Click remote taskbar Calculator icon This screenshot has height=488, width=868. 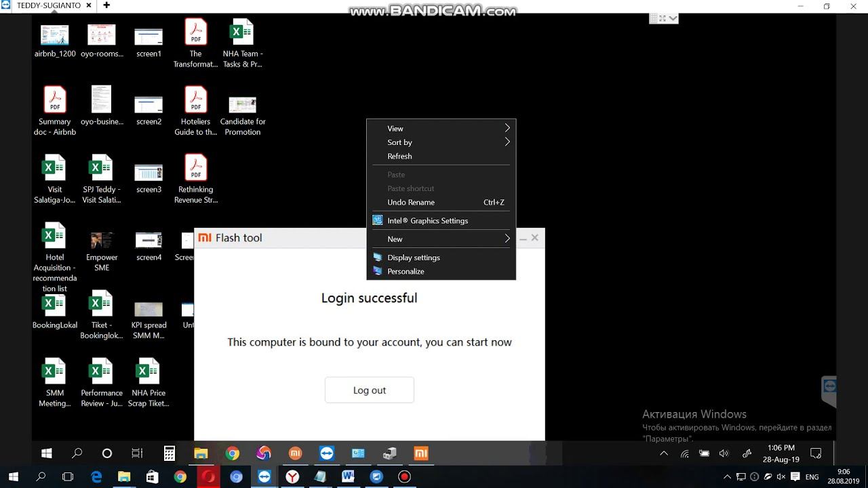point(170,453)
